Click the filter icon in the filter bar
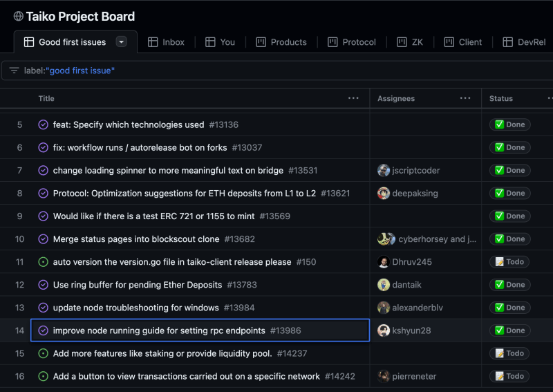Screen dimensions: 553x392 point(14,71)
